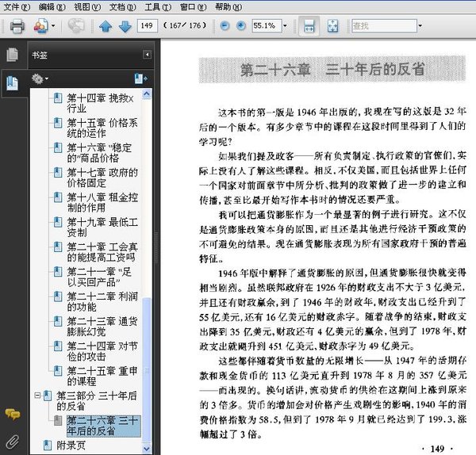Open the Comments panel icon
The width and height of the screenshot is (476, 455).
point(12,414)
